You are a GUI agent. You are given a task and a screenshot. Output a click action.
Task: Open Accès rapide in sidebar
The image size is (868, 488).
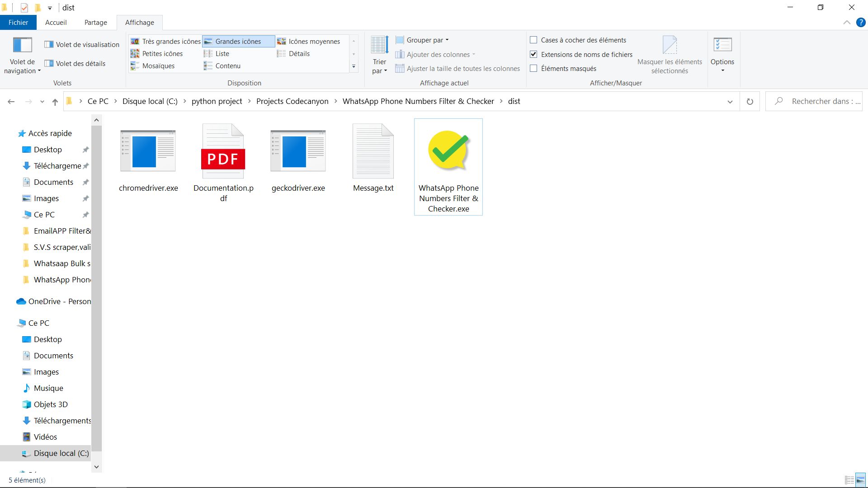(45, 133)
